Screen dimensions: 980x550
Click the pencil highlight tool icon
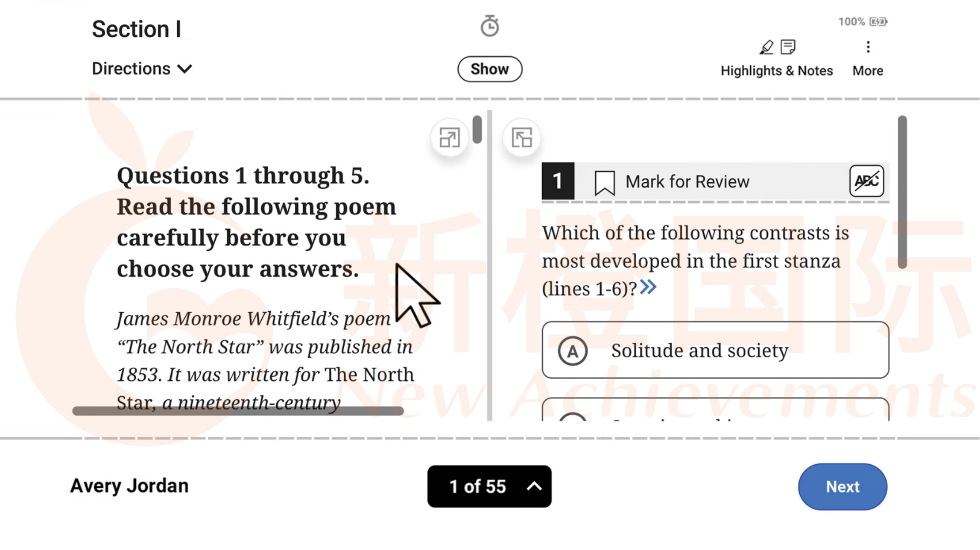point(765,47)
